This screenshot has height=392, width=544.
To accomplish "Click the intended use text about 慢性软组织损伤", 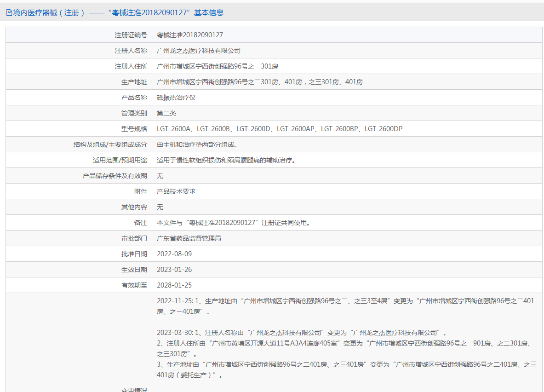I will coord(226,160).
